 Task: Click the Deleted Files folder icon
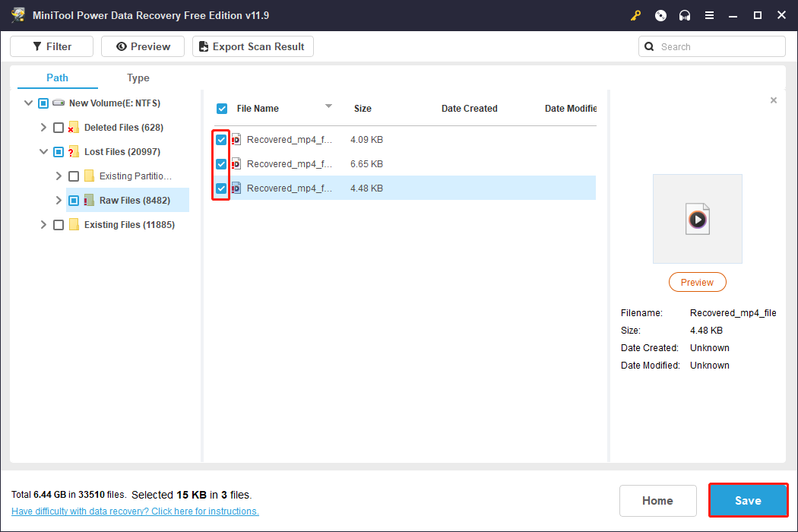coord(73,127)
